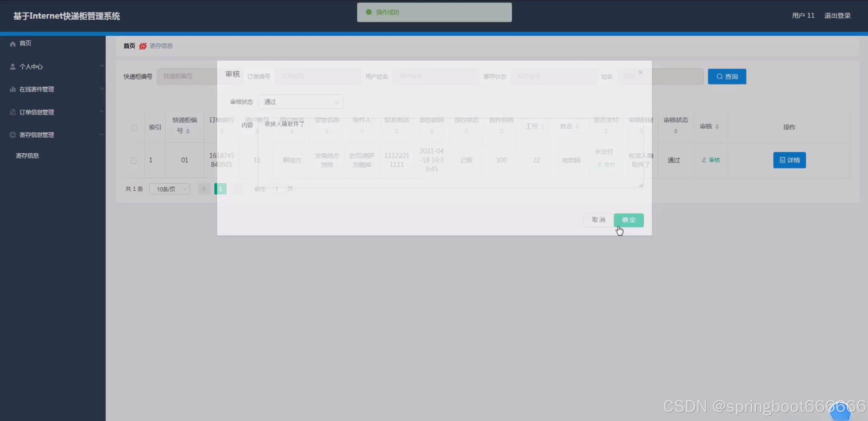Click the 订单信息管理 sidebar icon
Screen dimensions: 868x421
coord(13,112)
